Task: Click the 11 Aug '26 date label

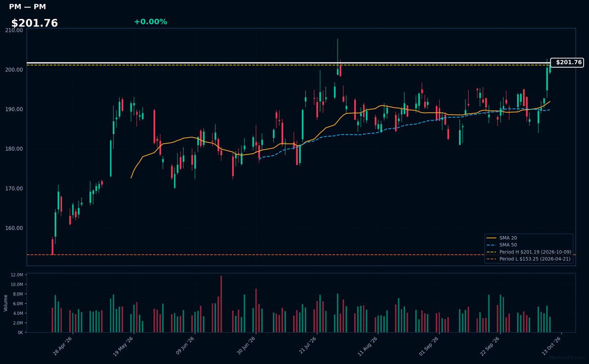Action: [368, 346]
